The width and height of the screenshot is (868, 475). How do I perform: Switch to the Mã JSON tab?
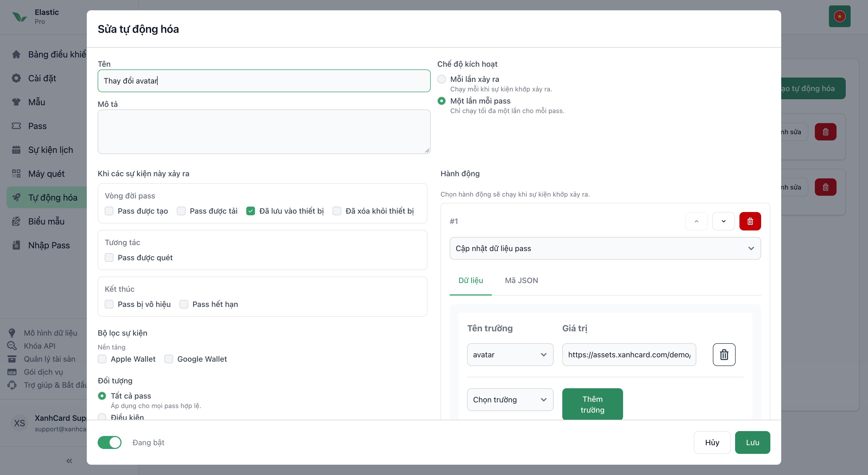(x=521, y=280)
